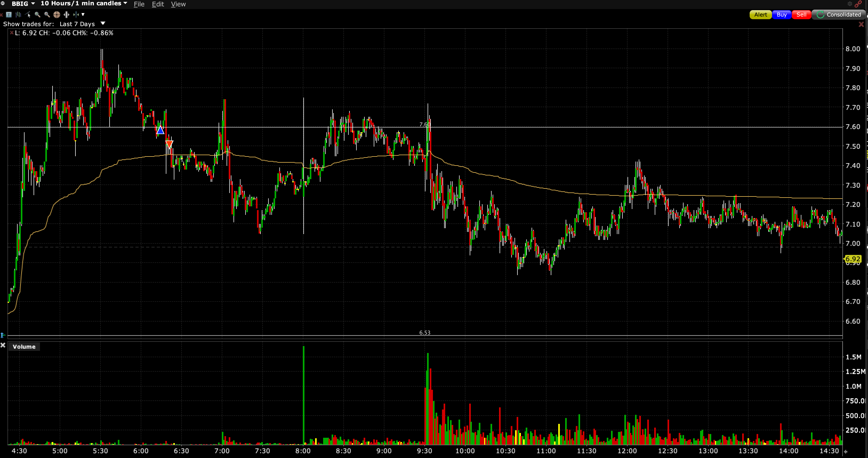
Task: Open the File menu
Action: tap(139, 4)
